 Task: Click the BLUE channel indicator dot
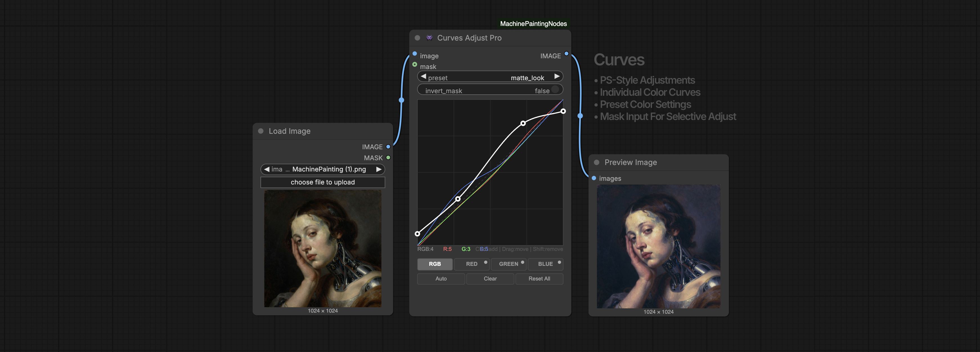(x=559, y=262)
